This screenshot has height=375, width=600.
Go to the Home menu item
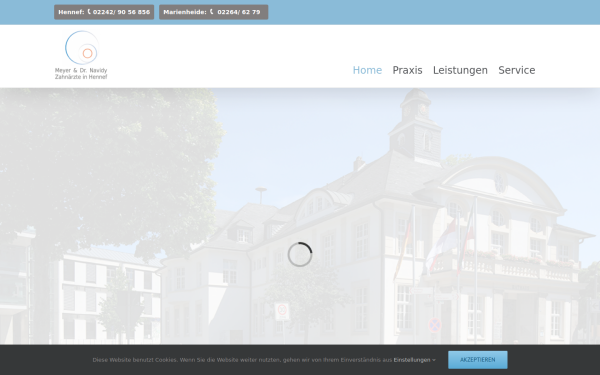coord(367,70)
